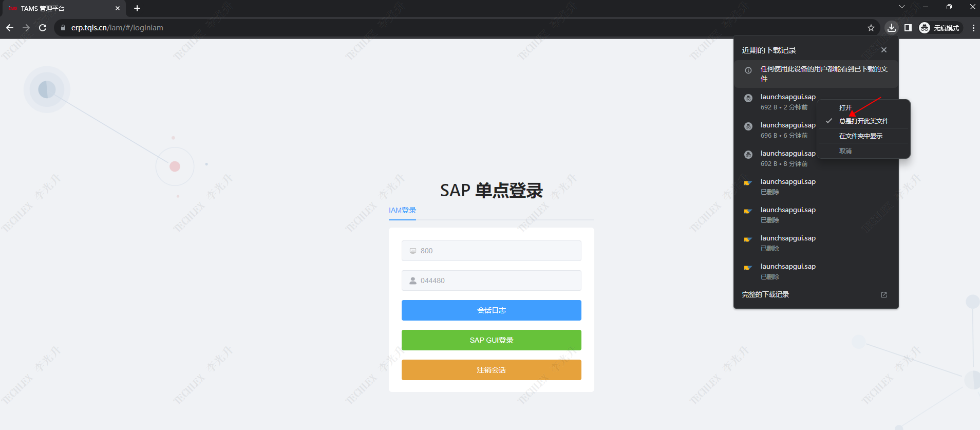Click external-link icon beside 完整的下载记录
Screen dimensions: 980x430
(884, 295)
